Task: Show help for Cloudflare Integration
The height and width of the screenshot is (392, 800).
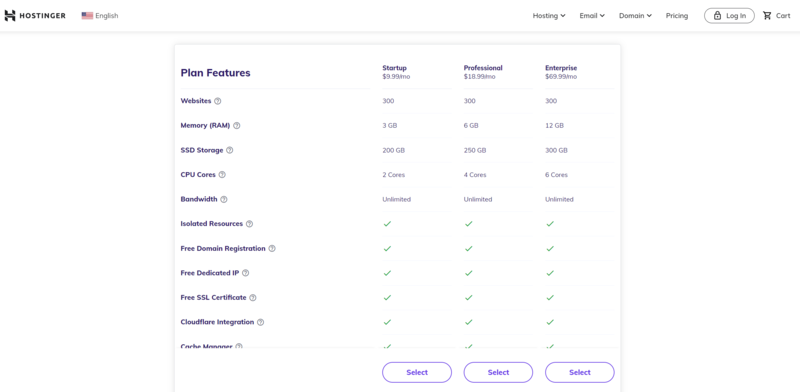Action: [261, 322]
